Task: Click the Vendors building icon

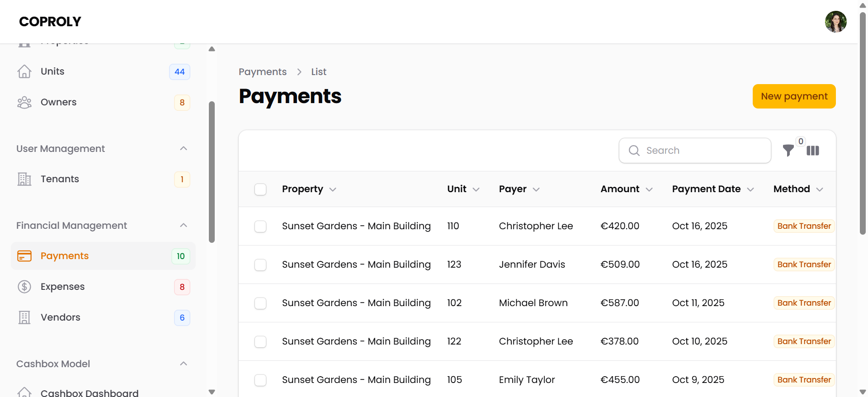Action: pyautogui.click(x=24, y=317)
